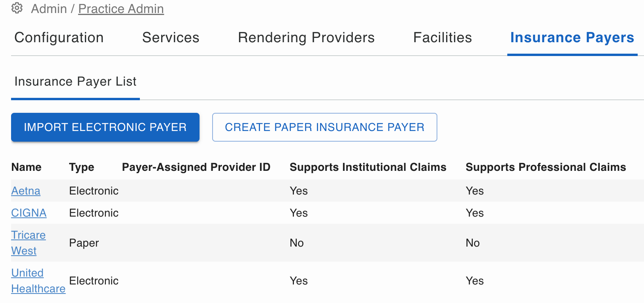Click the Name column header

point(26,167)
